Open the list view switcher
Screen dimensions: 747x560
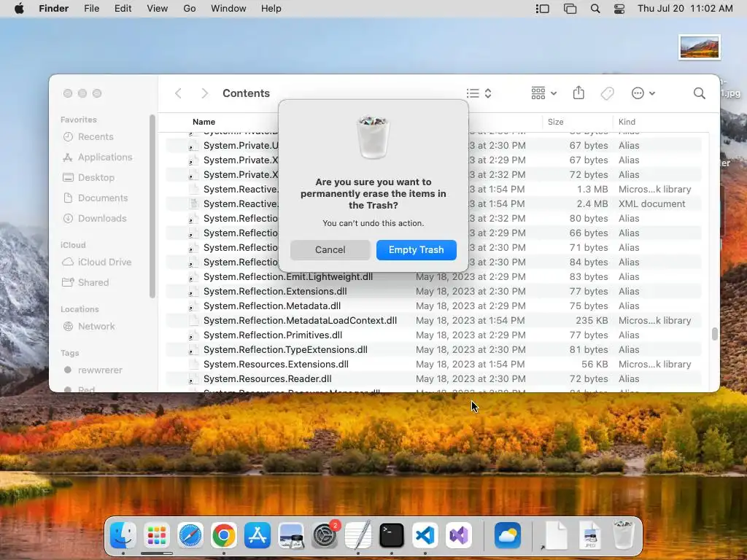(479, 93)
